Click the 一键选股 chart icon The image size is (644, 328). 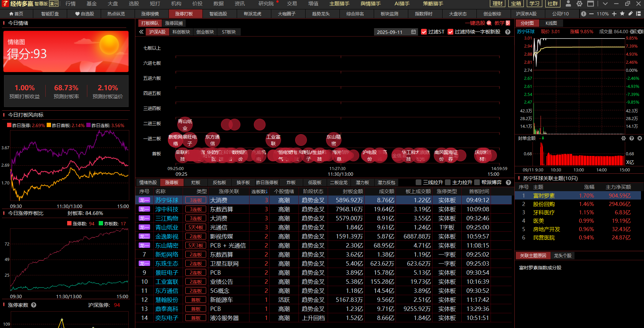point(489,23)
